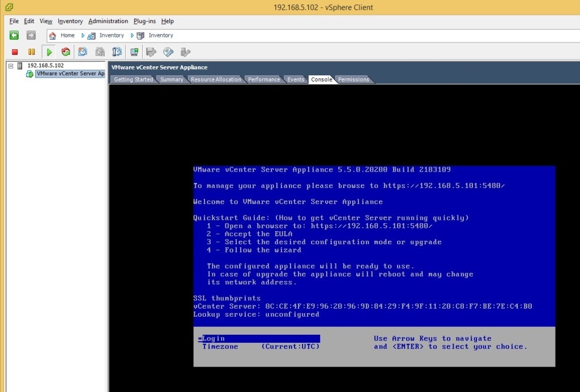This screenshot has width=580, height=392.
Task: Connect USB device toolbar icon
Action: click(185, 52)
